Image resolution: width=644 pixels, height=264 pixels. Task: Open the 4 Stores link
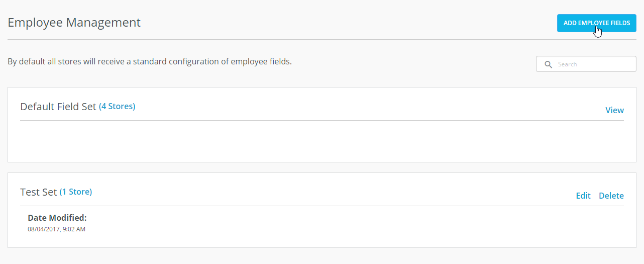point(117,107)
